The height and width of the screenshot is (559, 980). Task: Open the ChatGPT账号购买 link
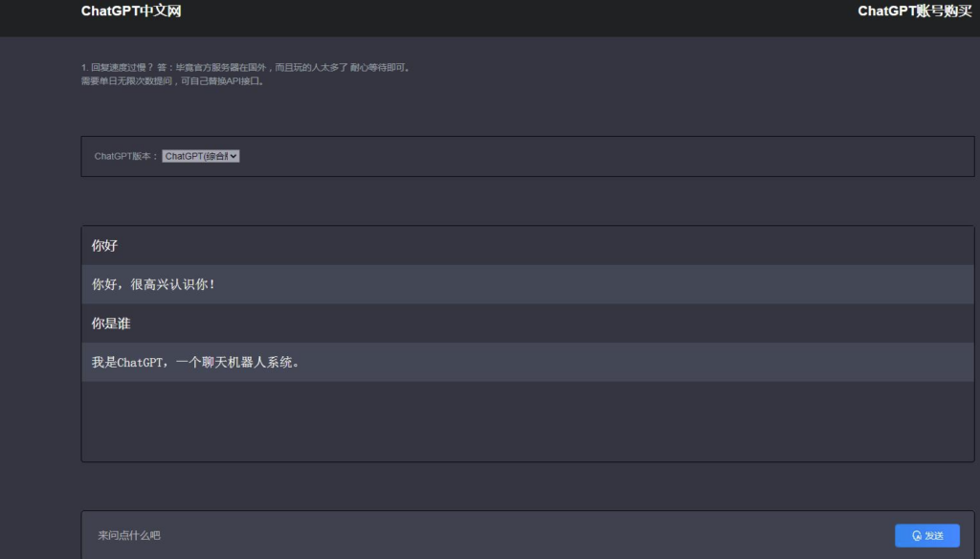pyautogui.click(x=914, y=11)
